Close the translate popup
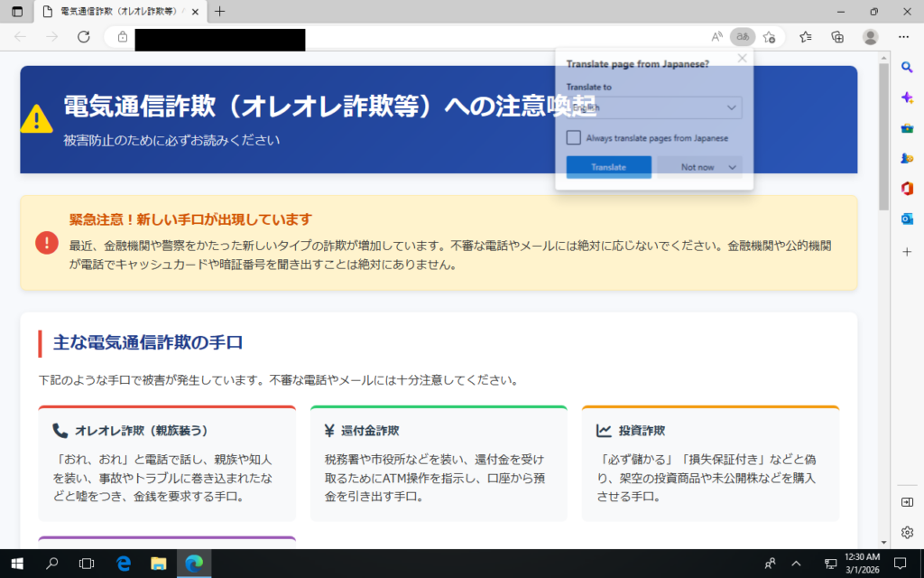The image size is (924, 578). tap(742, 59)
